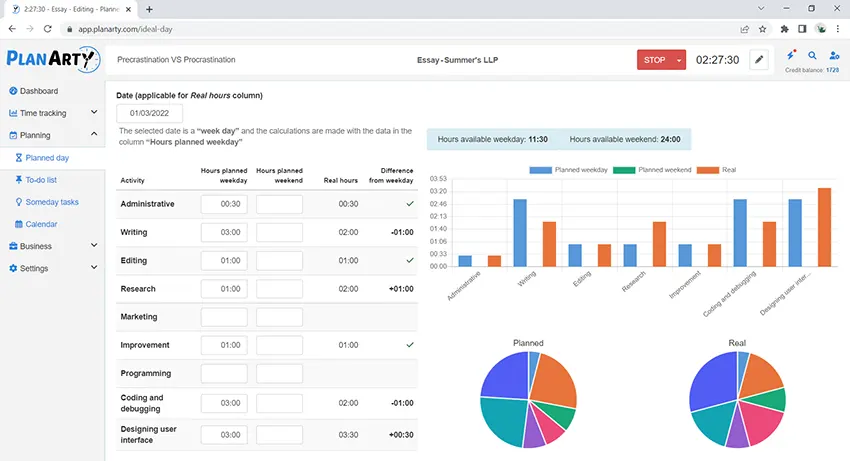Bookmark this page with the star icon

[763, 29]
